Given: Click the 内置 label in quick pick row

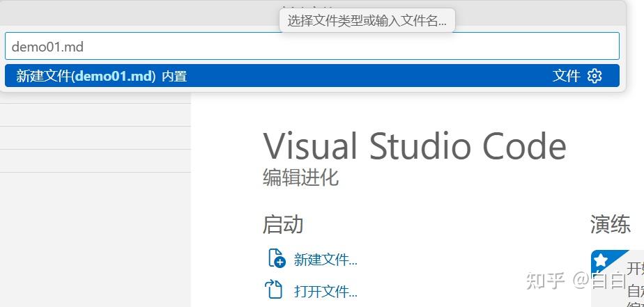Looking at the screenshot, I should pyautogui.click(x=174, y=77).
